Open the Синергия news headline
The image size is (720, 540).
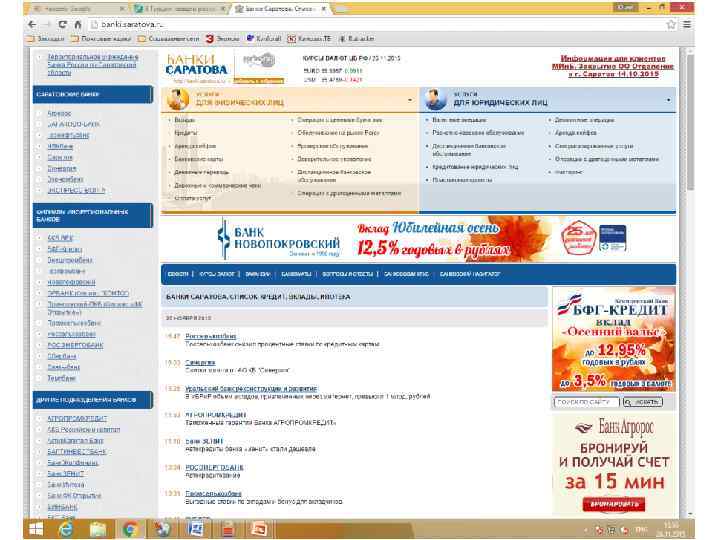(x=200, y=362)
